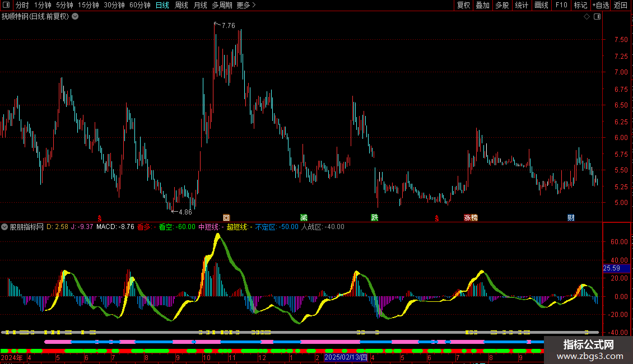Select the 周线 weekly chart tab
This screenshot has width=633, height=364.
point(181,5)
